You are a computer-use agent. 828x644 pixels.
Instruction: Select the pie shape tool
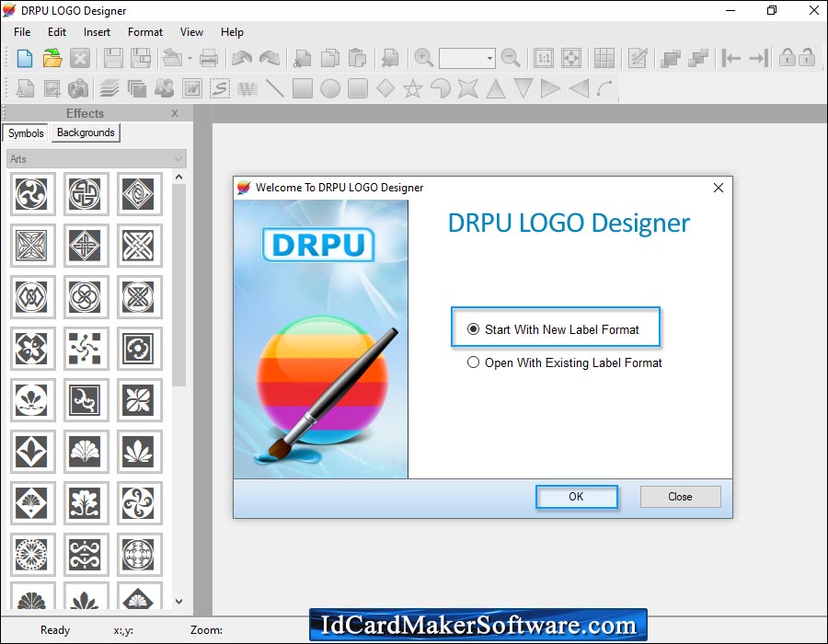(441, 88)
